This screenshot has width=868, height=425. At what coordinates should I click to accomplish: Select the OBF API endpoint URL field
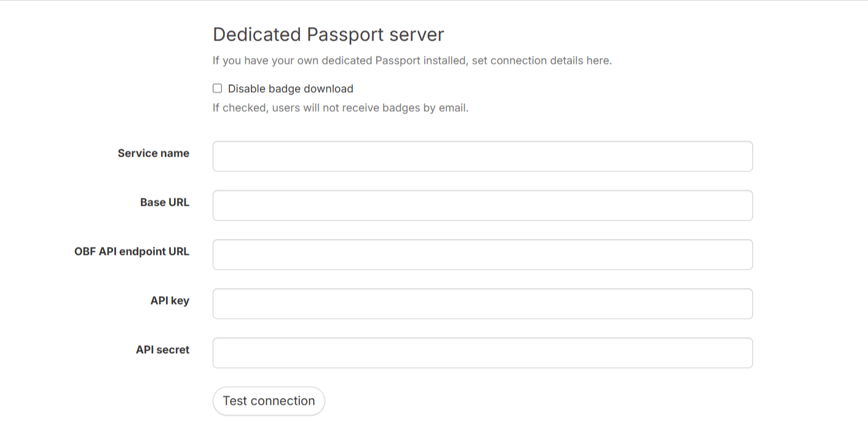[482, 255]
